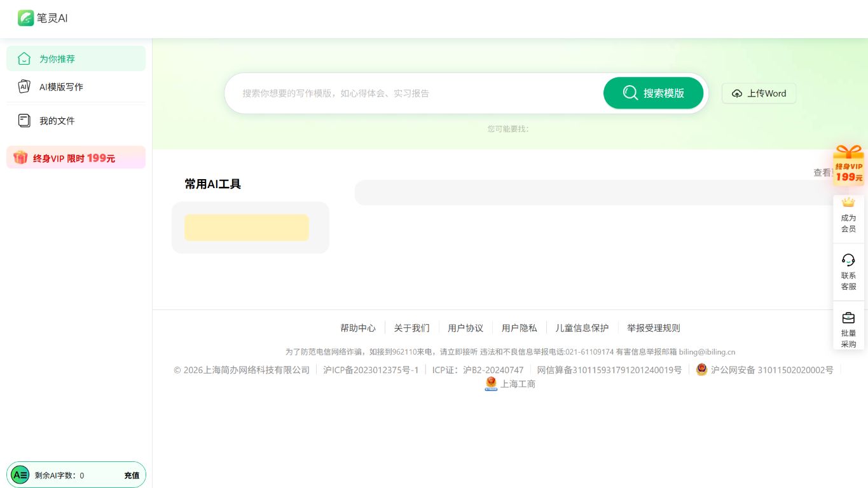Click 联系客服 in the floating panel
Image resolution: width=868 pixels, height=488 pixels.
848,272
